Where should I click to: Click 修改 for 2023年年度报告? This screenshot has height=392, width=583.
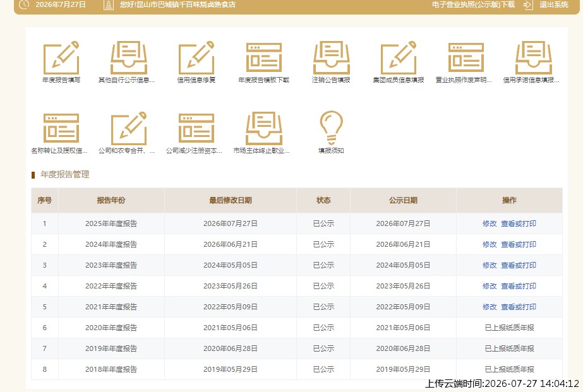[x=490, y=265]
